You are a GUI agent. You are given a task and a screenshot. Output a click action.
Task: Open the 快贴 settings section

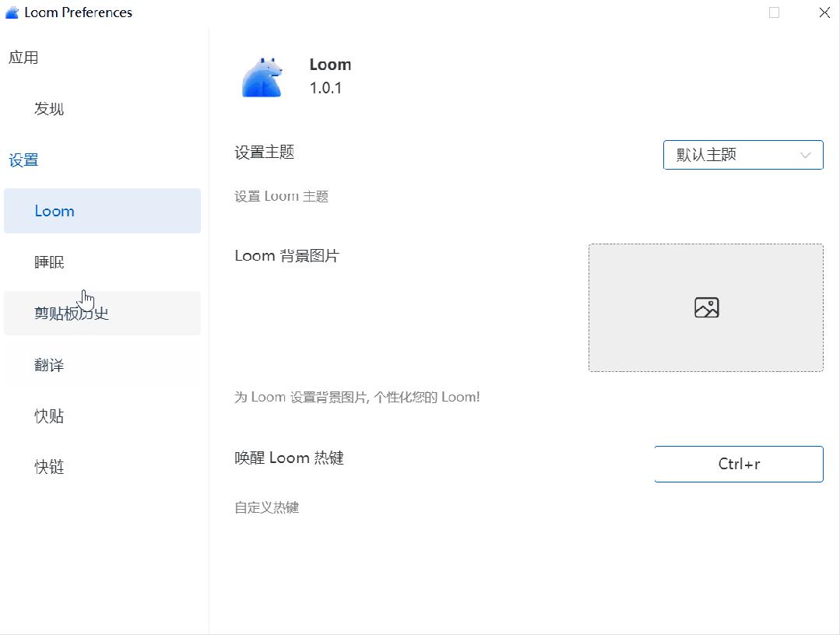pos(48,416)
